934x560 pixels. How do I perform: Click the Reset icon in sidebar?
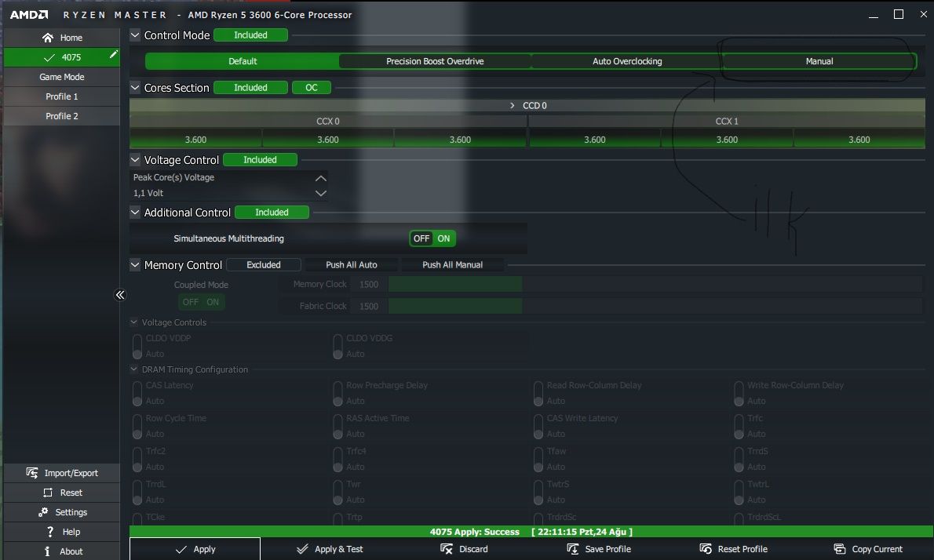coord(48,493)
